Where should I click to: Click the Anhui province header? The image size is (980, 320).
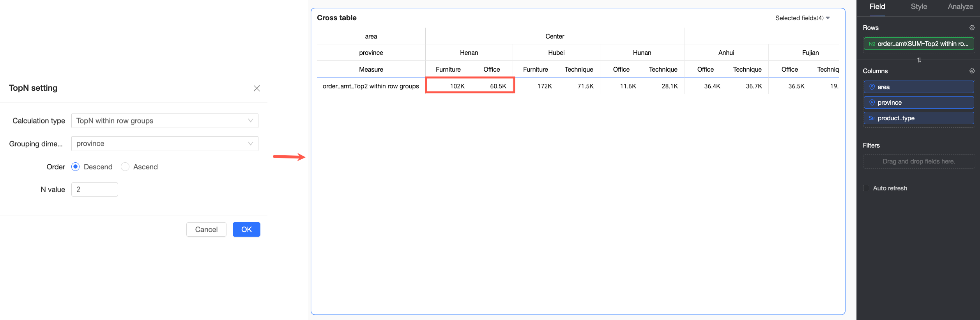click(x=726, y=53)
